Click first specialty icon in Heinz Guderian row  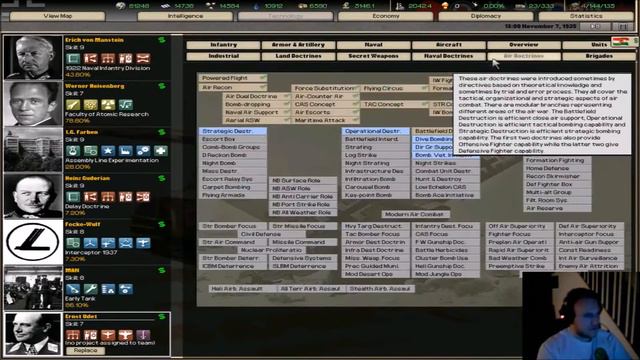73,197
